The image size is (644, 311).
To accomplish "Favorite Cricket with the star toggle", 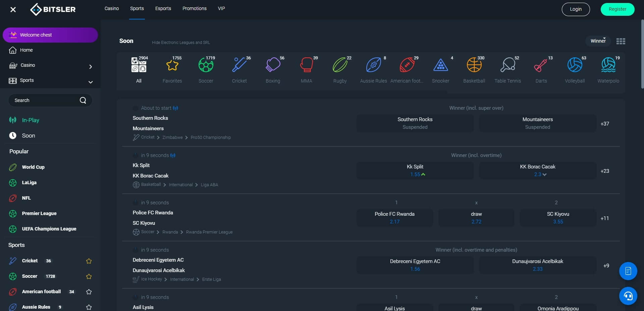I will click(x=89, y=261).
